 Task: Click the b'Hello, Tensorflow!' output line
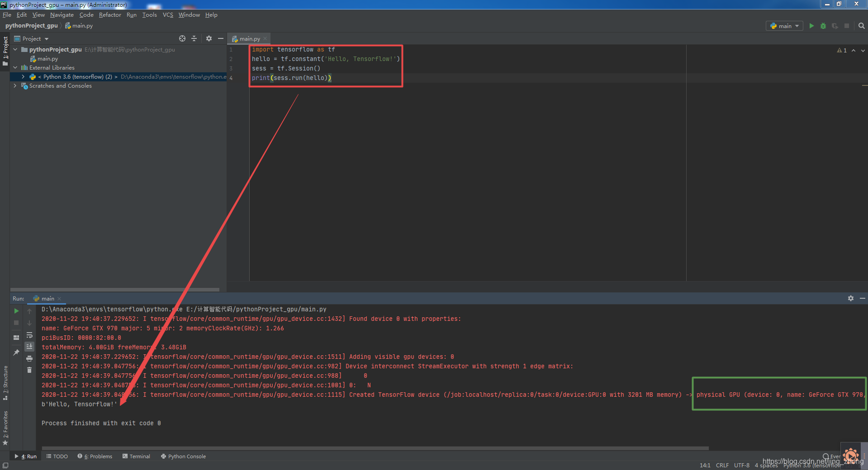pyautogui.click(x=79, y=404)
